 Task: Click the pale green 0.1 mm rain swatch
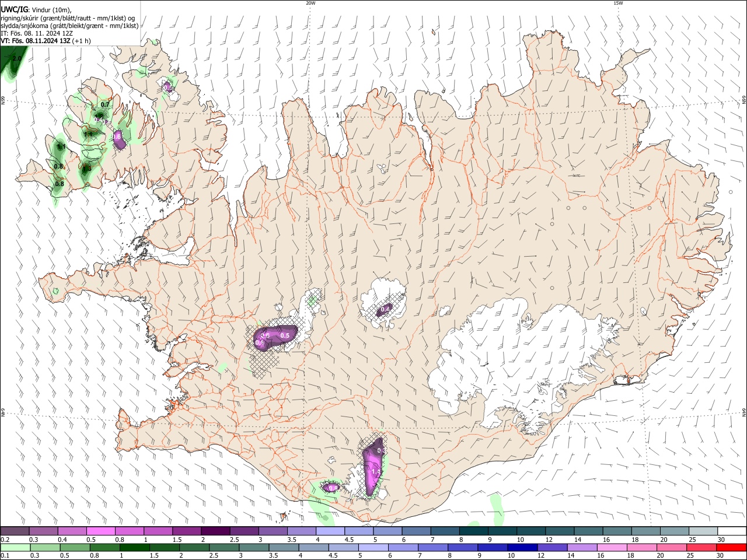pyautogui.click(x=15, y=547)
